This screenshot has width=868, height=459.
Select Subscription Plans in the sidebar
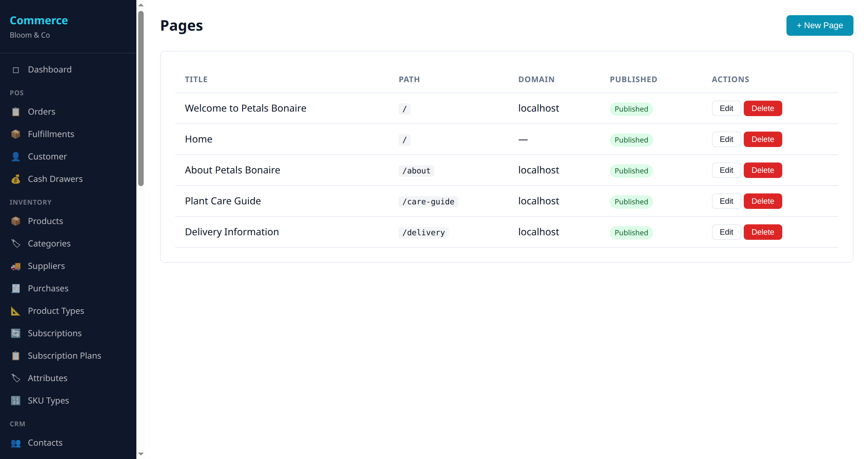pyautogui.click(x=64, y=356)
